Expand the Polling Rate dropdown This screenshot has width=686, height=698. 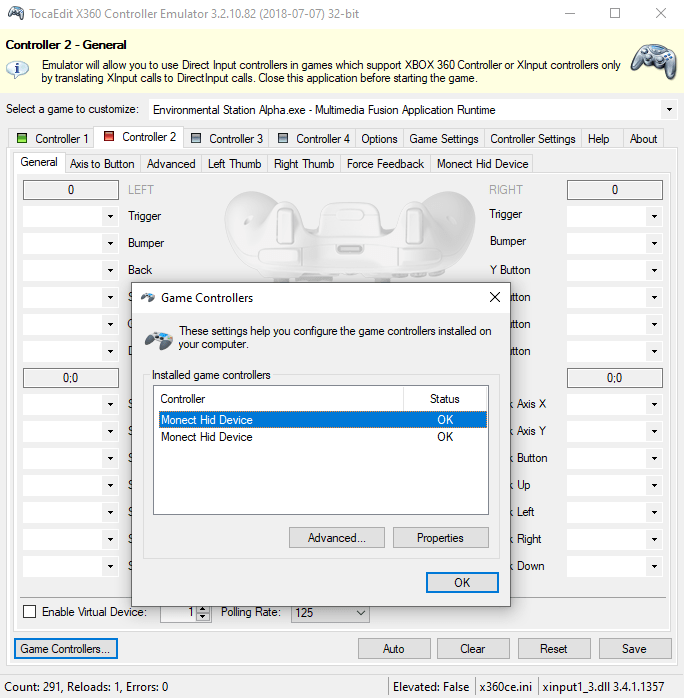click(x=360, y=613)
